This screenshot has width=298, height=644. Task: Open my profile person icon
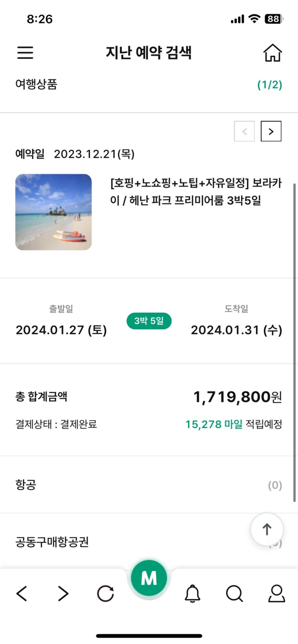276,593
